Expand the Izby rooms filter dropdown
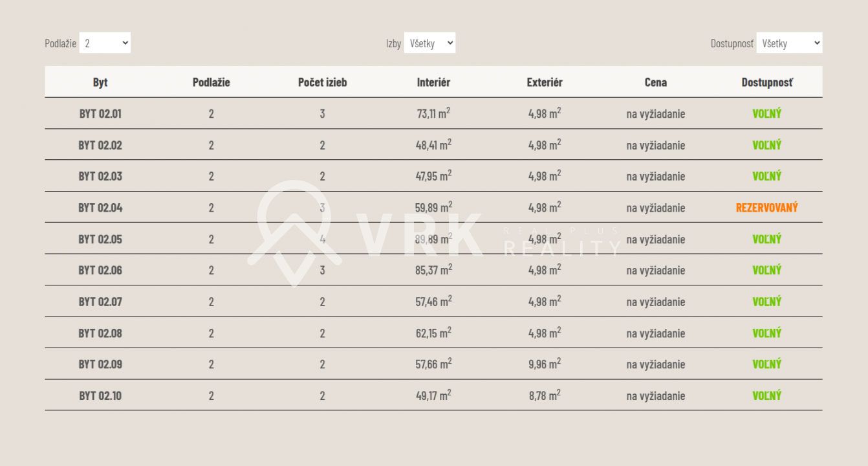This screenshot has width=868, height=466. [429, 43]
